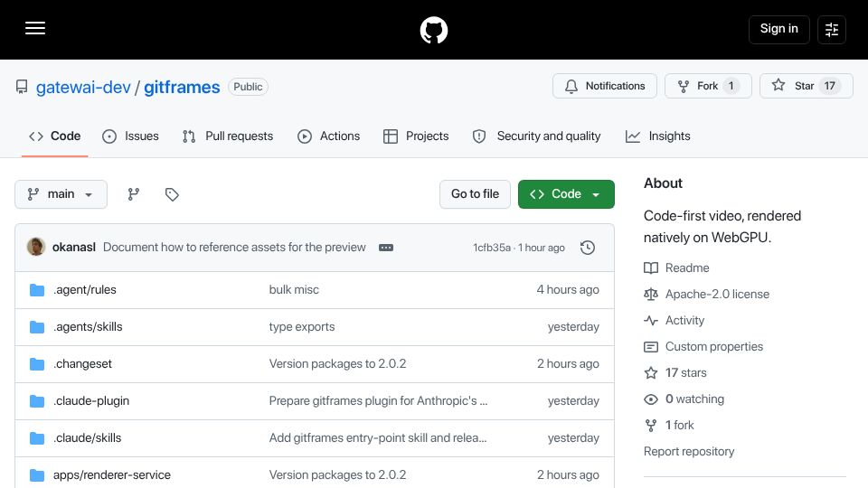
Task: Open the Actions tab
Action: pos(328,136)
